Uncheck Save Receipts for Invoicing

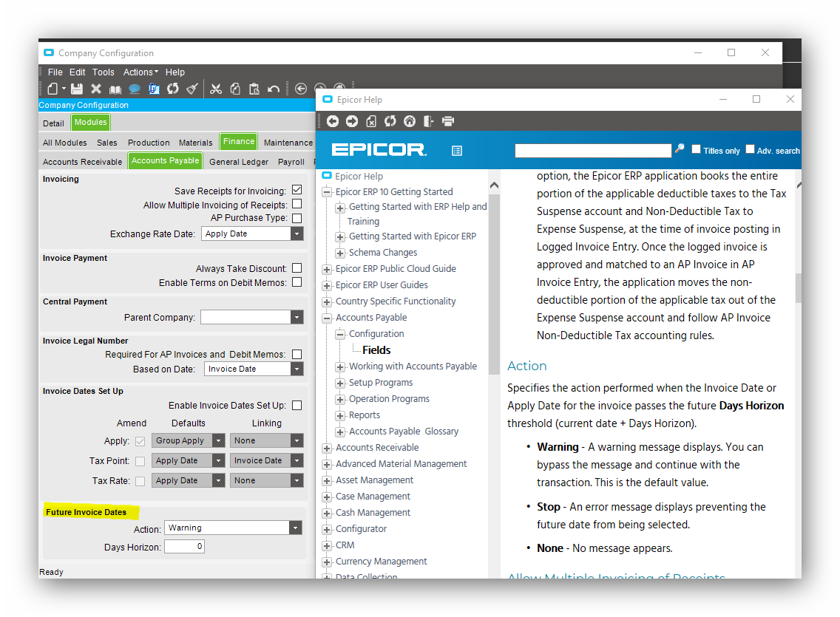pos(297,190)
